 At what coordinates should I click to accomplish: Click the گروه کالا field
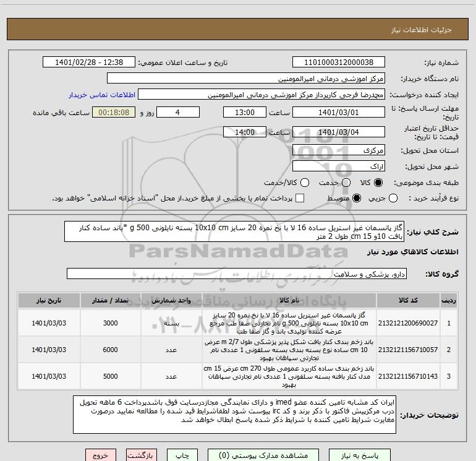pyautogui.click(x=237, y=274)
